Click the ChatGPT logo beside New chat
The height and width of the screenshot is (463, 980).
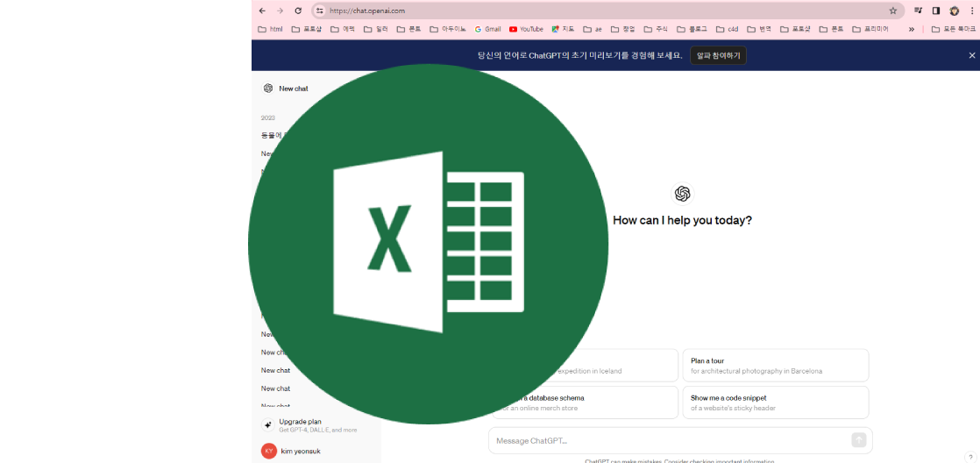pyautogui.click(x=268, y=88)
